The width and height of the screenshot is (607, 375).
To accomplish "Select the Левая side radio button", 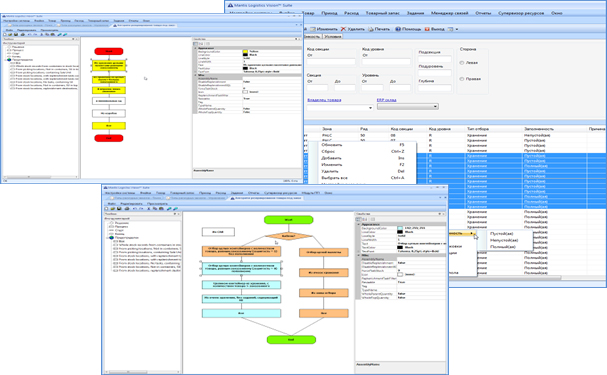I will click(462, 63).
